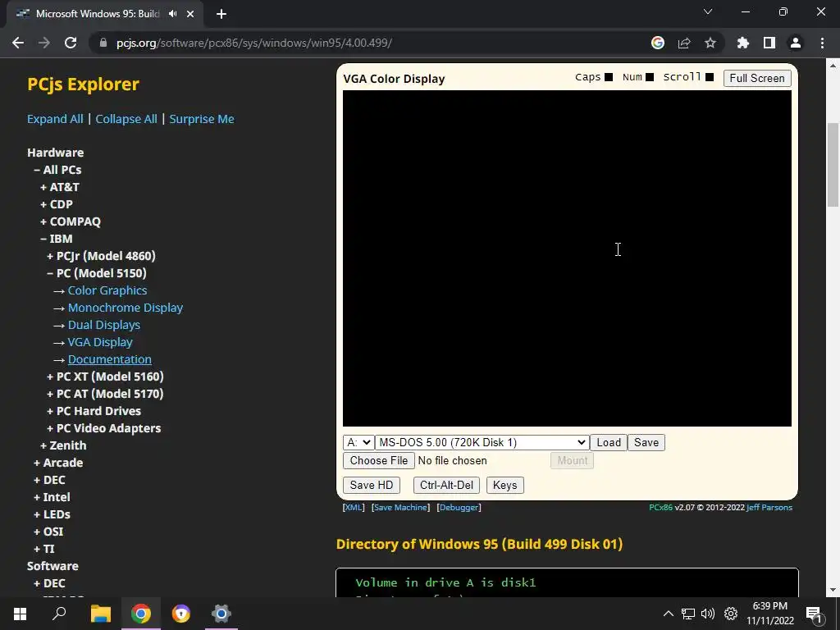The width and height of the screenshot is (840, 630).
Task: Click the page vertical scrollbar thumb
Action: coord(833,165)
